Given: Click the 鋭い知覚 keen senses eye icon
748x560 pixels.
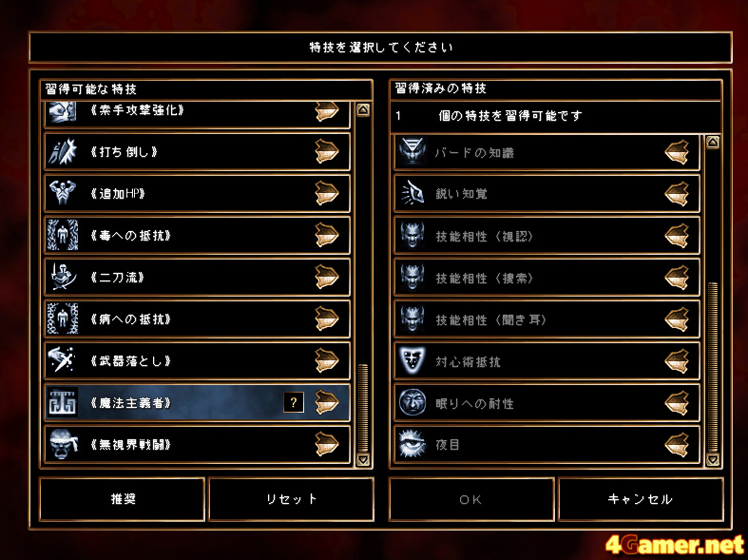Looking at the screenshot, I should point(412,194).
